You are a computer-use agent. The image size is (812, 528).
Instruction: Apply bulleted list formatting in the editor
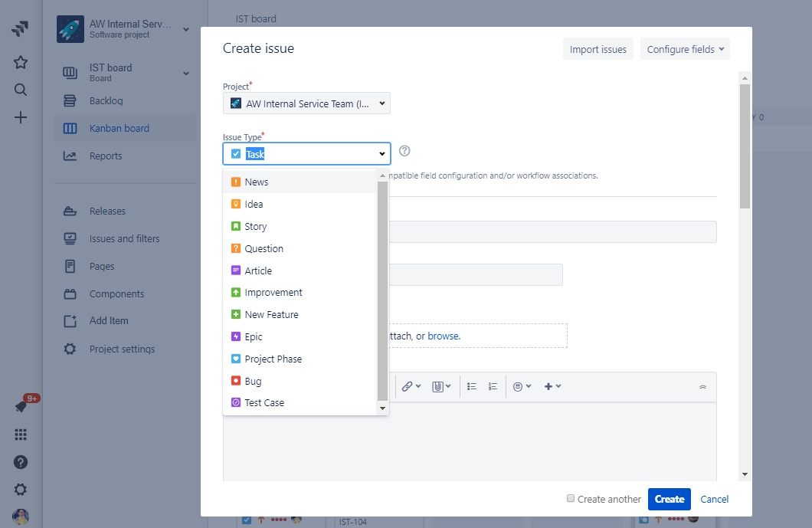coord(471,385)
